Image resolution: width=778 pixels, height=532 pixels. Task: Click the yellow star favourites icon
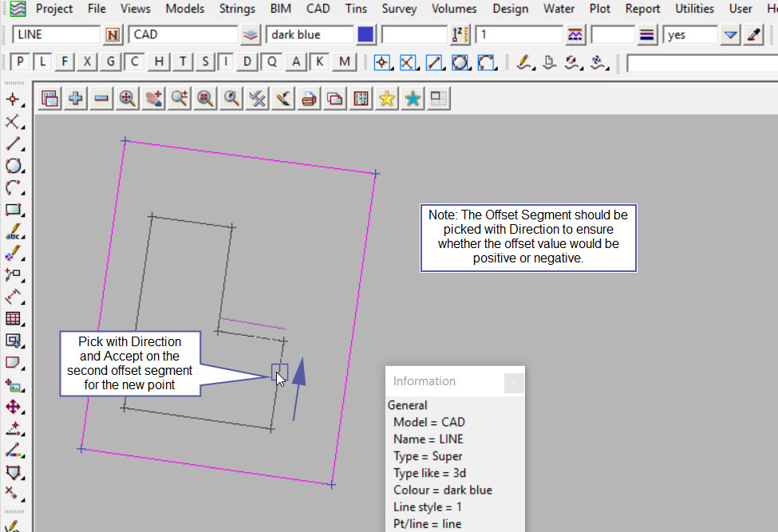coord(387,98)
